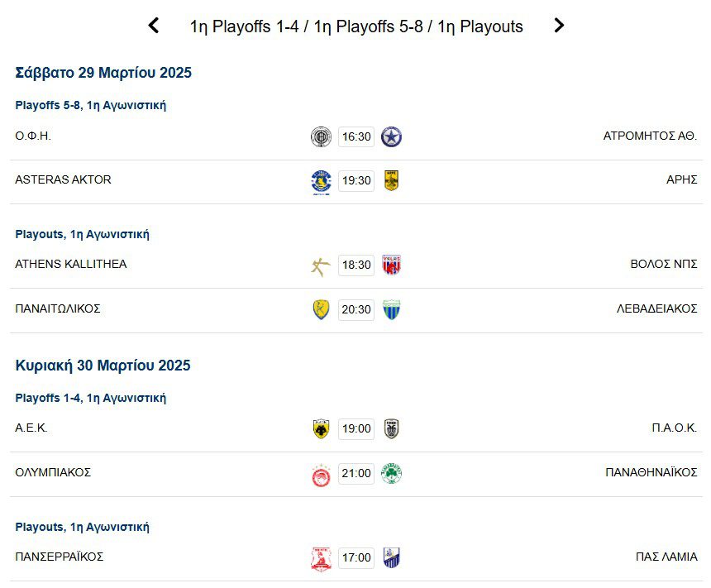The image size is (711, 588).
Task: Open the ΠΑΝΑΘΗΝΑΪΚΟΣ team link
Action: [x=651, y=472]
